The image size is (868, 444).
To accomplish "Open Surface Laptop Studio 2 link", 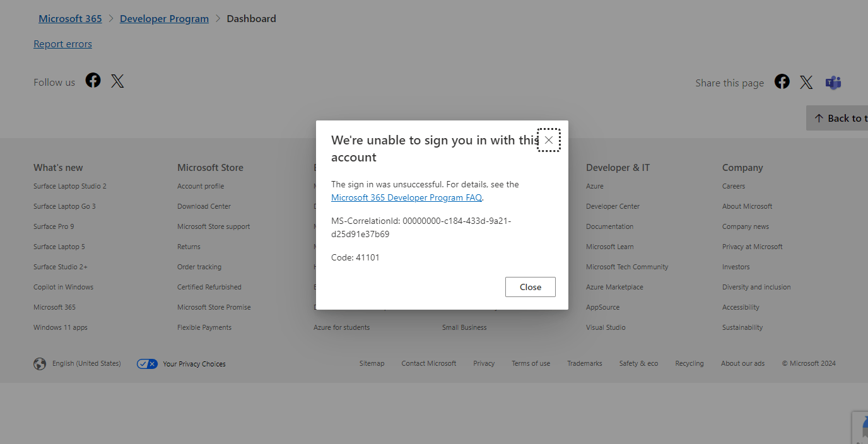I will 70,186.
